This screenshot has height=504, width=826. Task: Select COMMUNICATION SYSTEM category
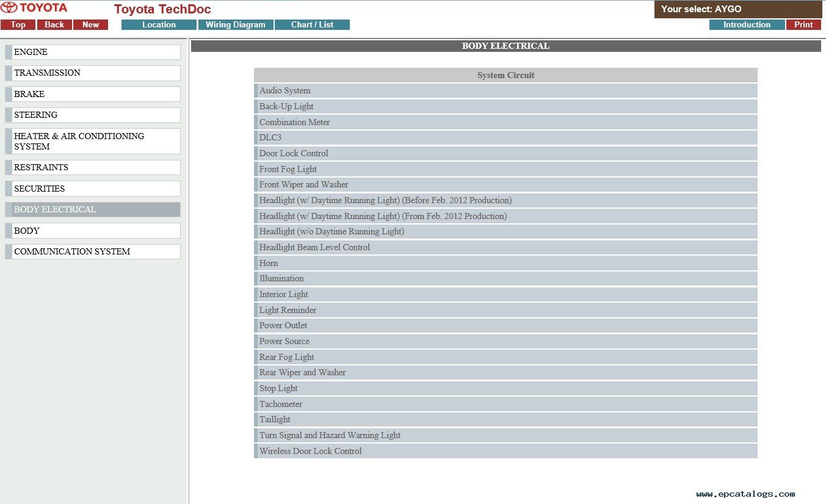pos(93,251)
